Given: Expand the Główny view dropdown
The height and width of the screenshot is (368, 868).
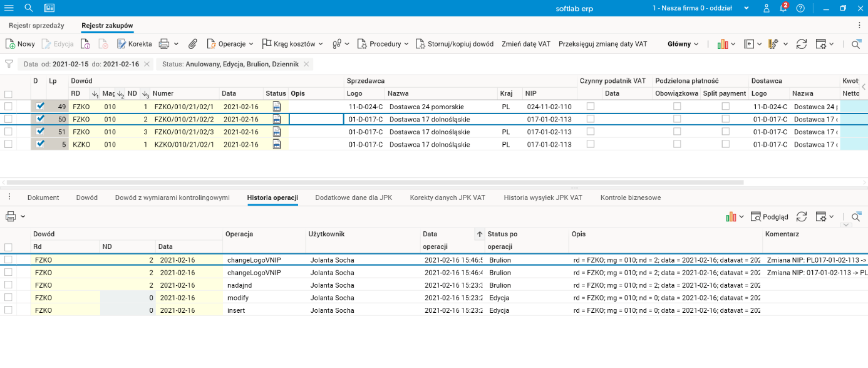Looking at the screenshot, I should 683,44.
